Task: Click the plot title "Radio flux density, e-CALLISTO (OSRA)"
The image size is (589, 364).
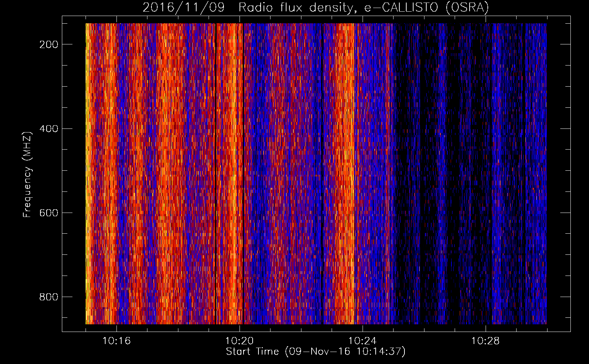Action: tap(364, 8)
